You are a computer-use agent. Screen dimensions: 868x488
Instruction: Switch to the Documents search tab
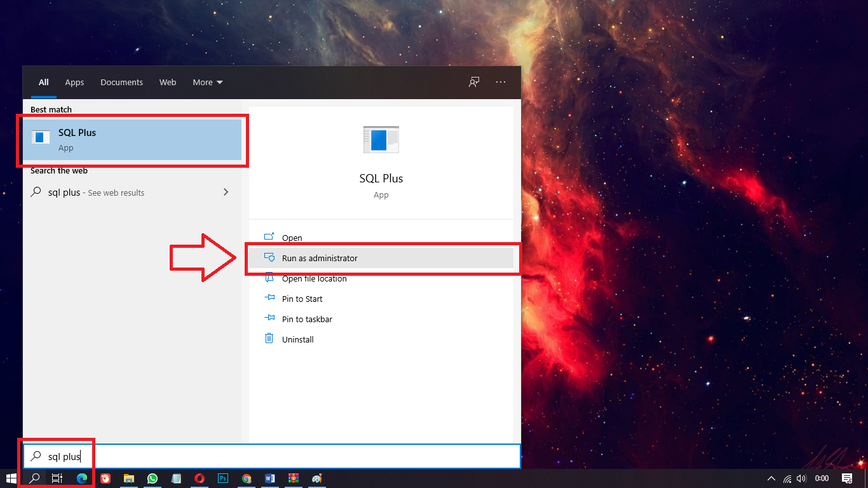pos(121,82)
